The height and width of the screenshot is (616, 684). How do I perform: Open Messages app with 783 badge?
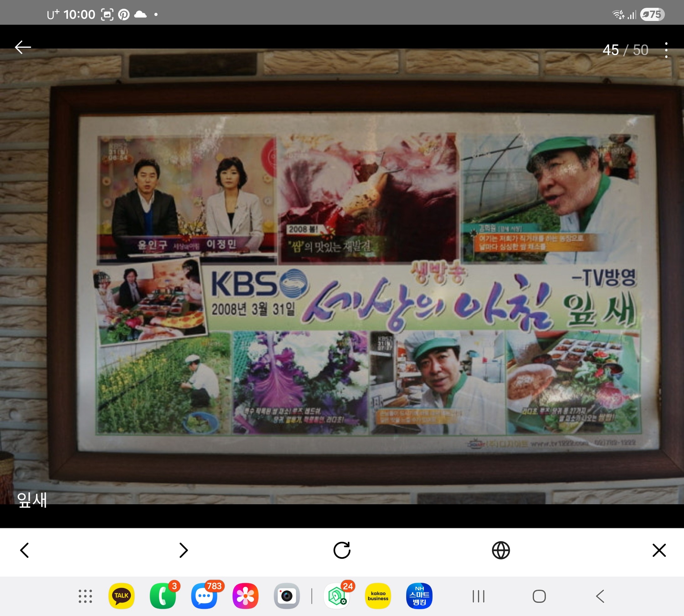(x=204, y=596)
